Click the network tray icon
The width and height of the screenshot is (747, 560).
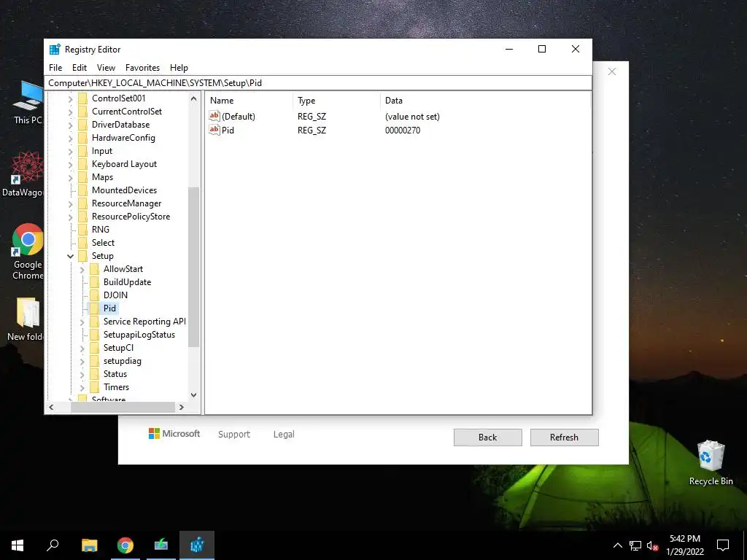[x=635, y=545]
